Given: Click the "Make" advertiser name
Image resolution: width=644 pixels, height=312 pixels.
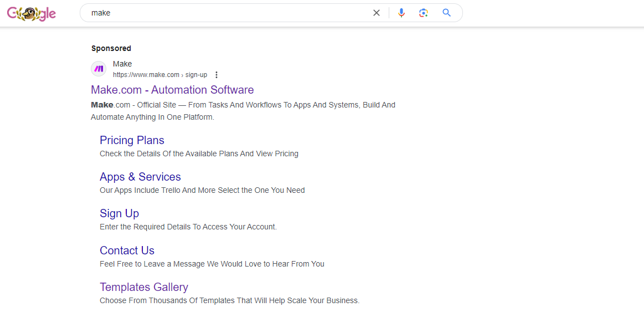Looking at the screenshot, I should (x=122, y=64).
